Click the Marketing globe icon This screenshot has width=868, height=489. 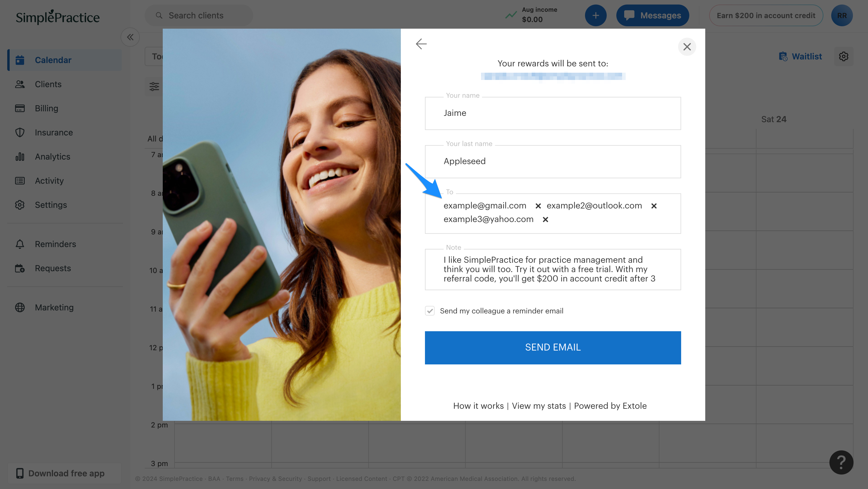(x=20, y=308)
